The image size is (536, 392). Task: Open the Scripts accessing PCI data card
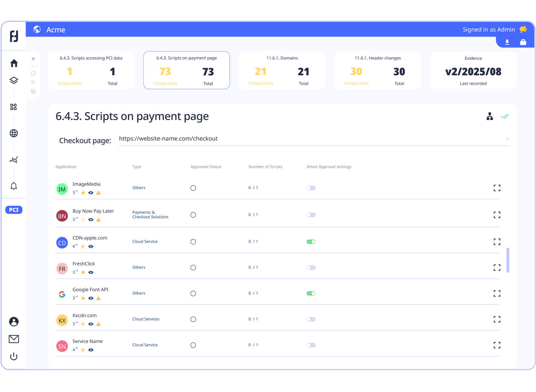tap(91, 70)
